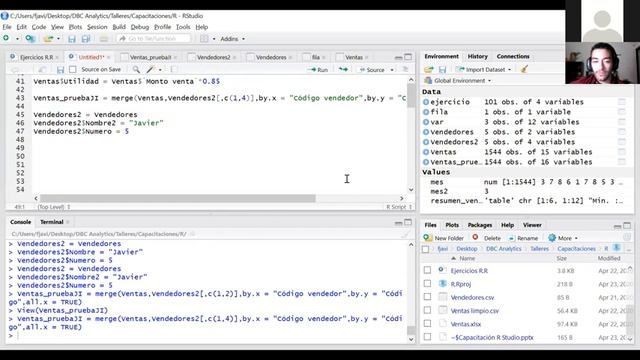Open the Session menu
640x360 pixels.
click(97, 27)
